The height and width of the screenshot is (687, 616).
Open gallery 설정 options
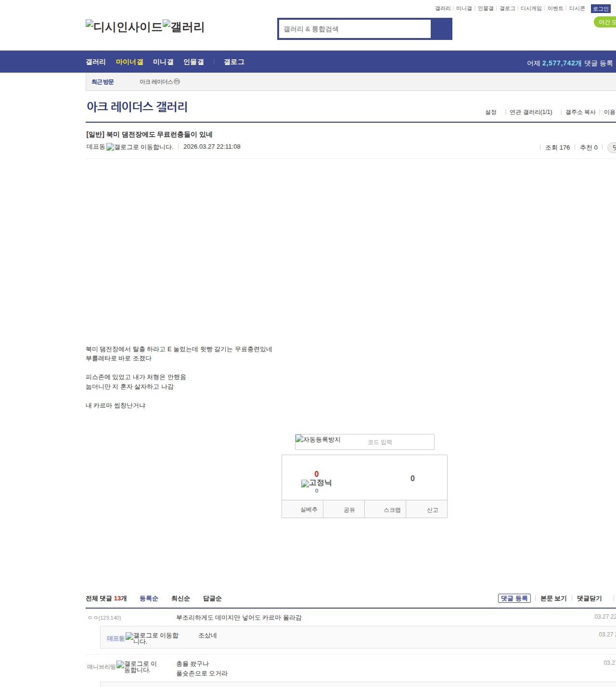492,112
